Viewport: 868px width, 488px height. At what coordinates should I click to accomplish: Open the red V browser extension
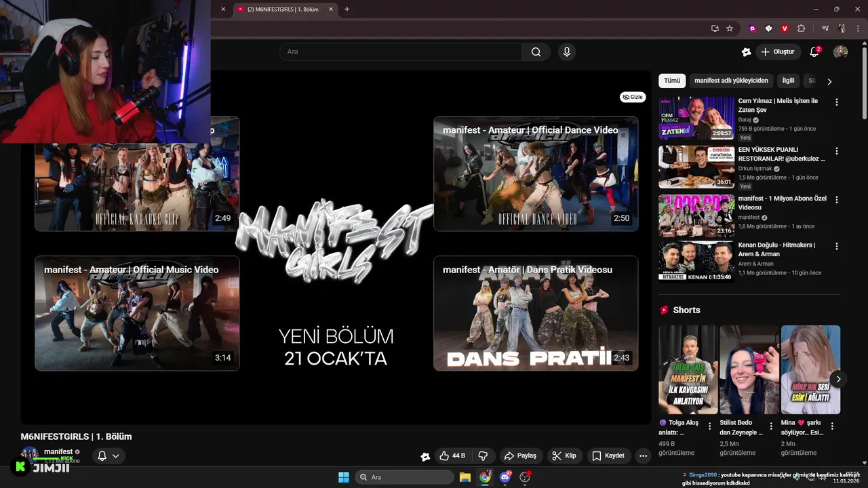coord(785,28)
